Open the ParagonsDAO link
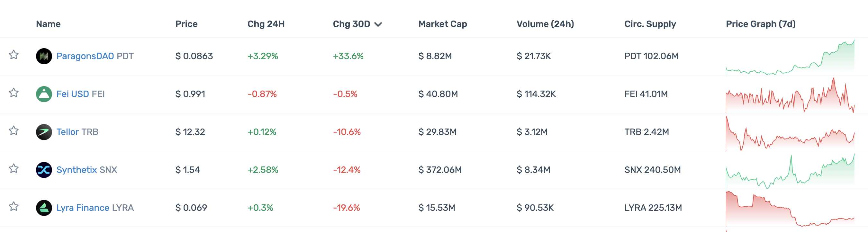This screenshot has height=232, width=868. (x=85, y=56)
